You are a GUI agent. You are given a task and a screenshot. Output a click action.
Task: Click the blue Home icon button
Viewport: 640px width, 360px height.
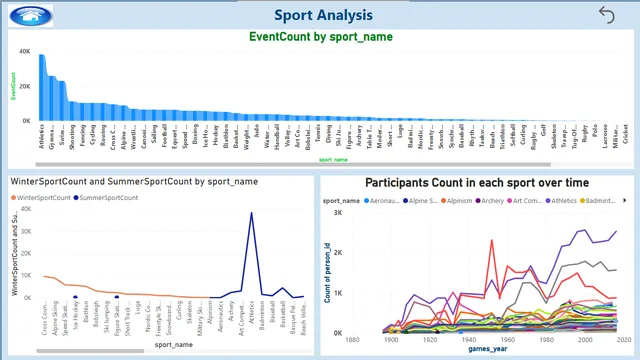[31, 16]
